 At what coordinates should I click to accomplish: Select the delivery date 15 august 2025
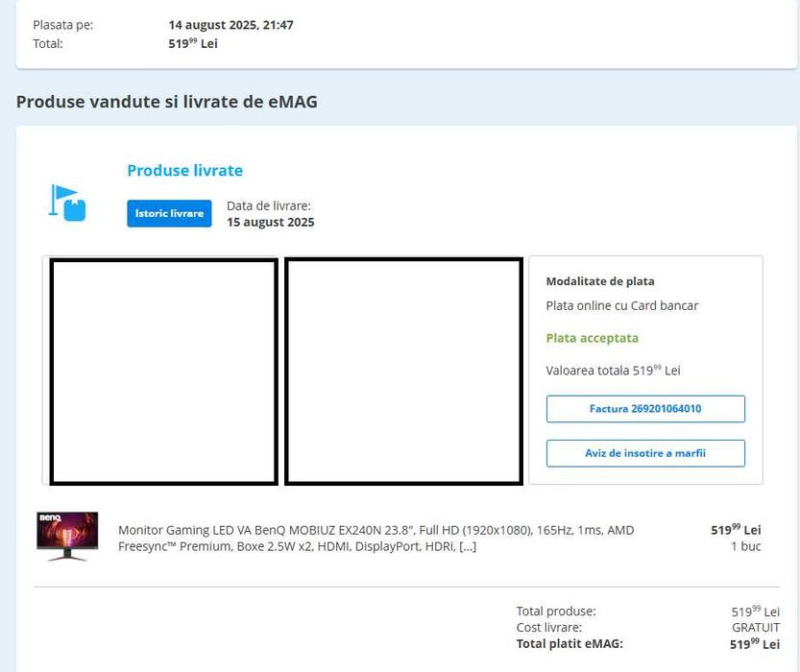point(271,222)
